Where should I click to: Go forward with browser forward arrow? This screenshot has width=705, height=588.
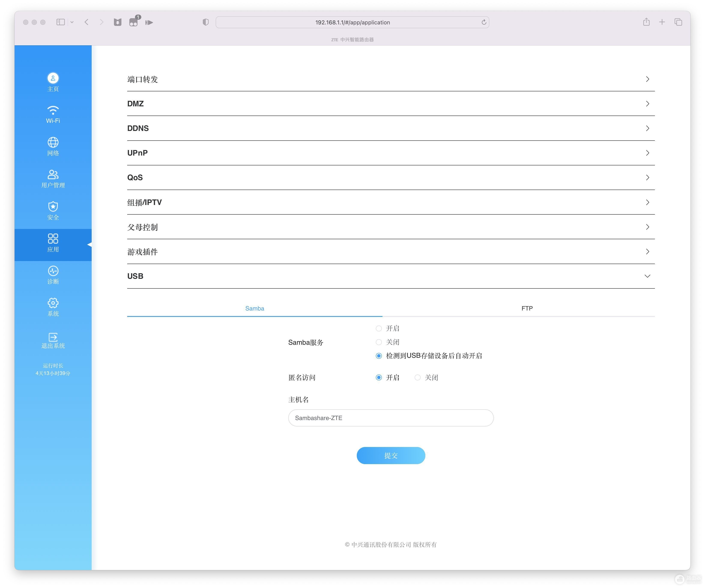click(x=101, y=22)
